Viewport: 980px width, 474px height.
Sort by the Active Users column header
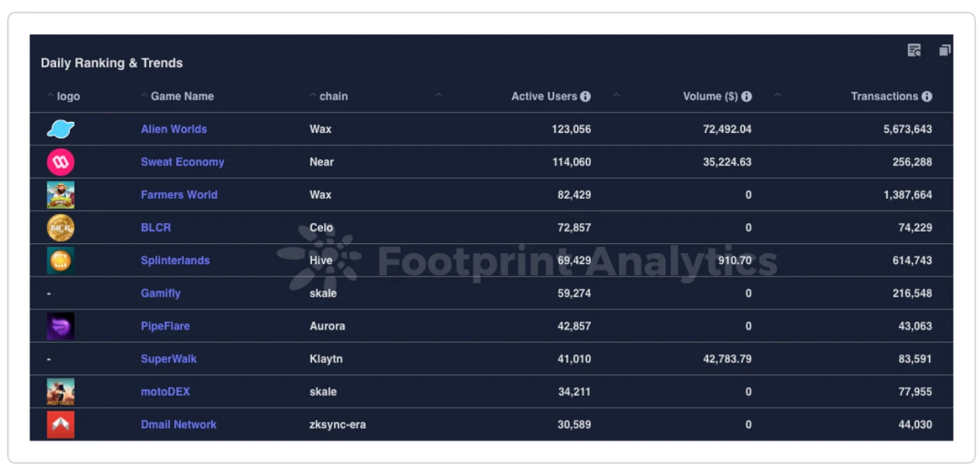pos(544,96)
